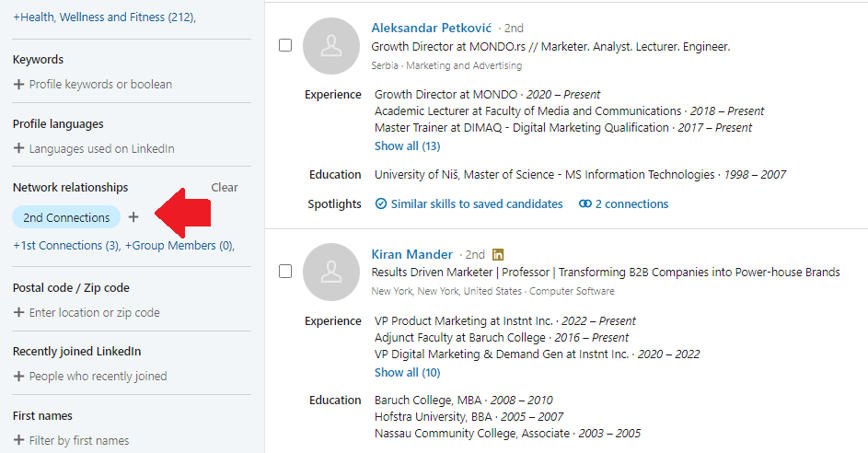Add the 1st Connections (3) filter
868x453 pixels.
point(66,245)
